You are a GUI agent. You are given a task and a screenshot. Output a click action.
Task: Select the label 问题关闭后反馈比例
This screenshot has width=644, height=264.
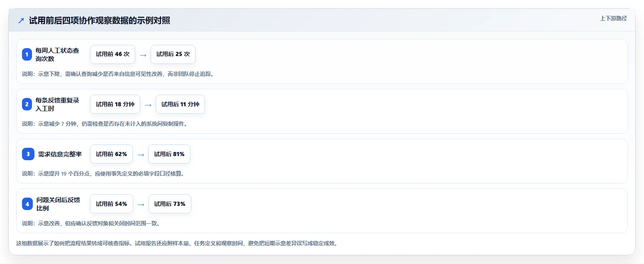58,204
